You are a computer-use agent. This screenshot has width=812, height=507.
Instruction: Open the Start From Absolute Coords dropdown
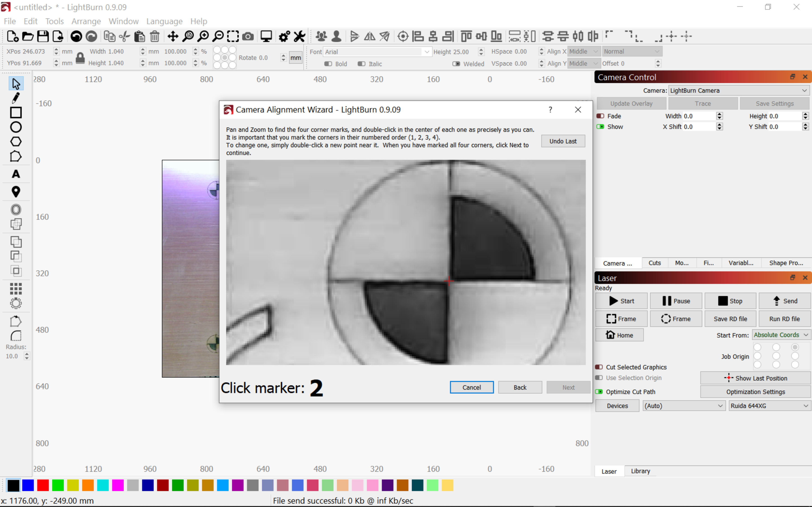(781, 335)
